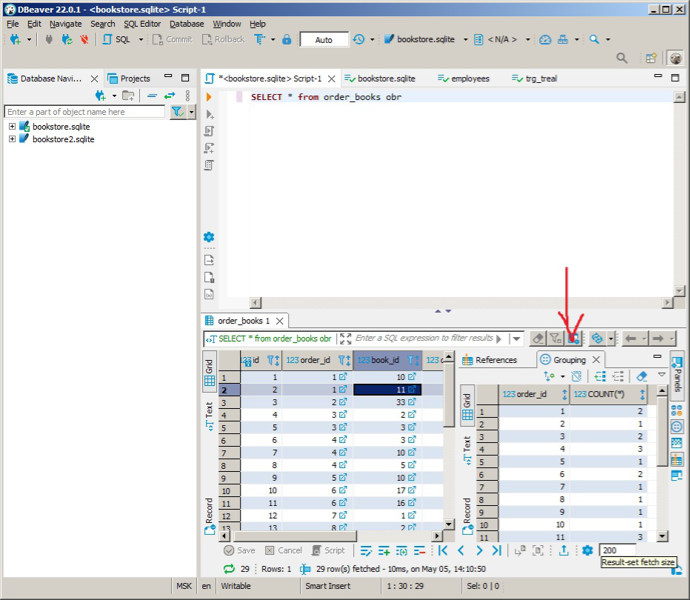
Task: Click the eraser icon in Grouping panel toolbar
Action: click(642, 376)
